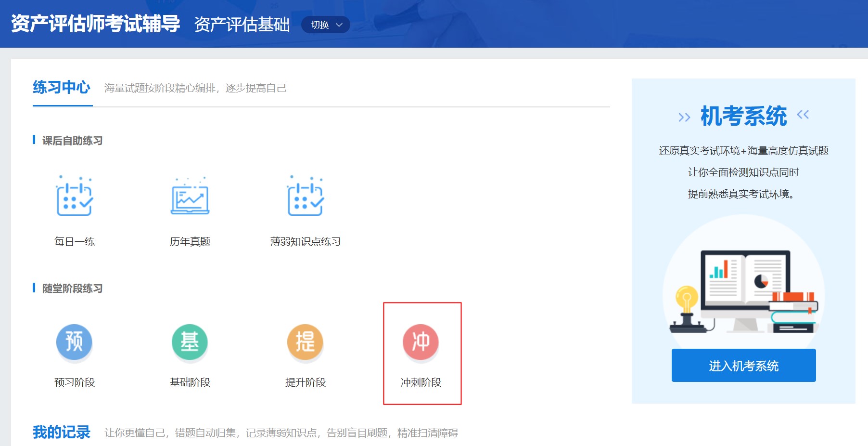Screen dimensions: 868x446
Task: Click the 资产评估基础 subject name
Action: (242, 25)
